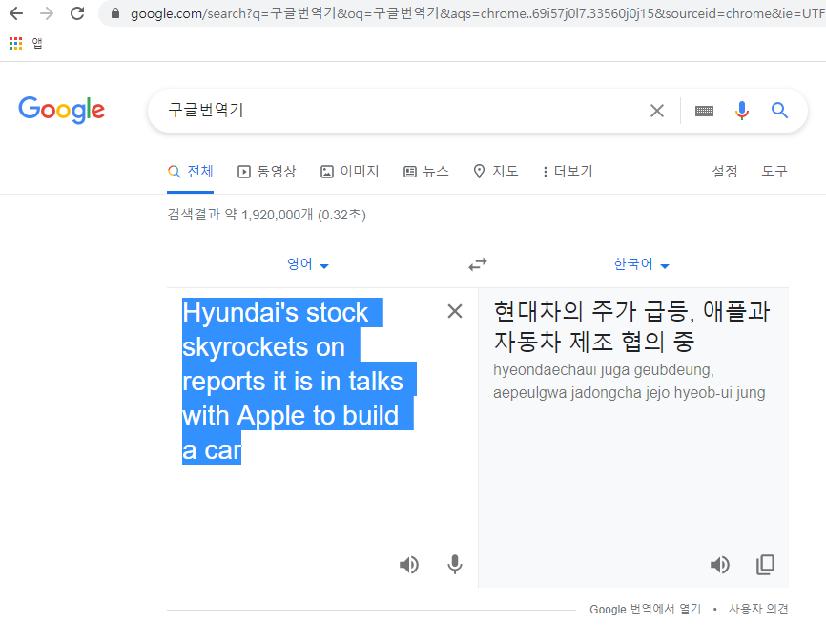Click the Google logo

[62, 110]
